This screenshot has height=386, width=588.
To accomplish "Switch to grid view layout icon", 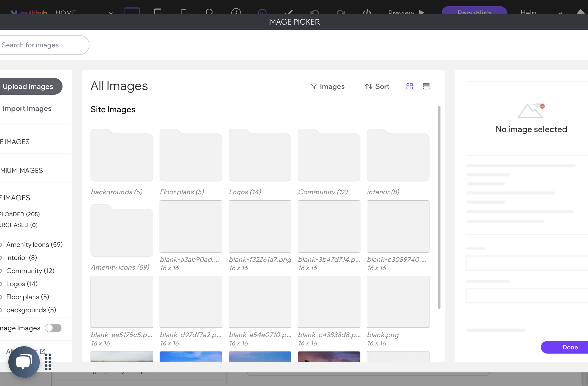I will pos(410,86).
